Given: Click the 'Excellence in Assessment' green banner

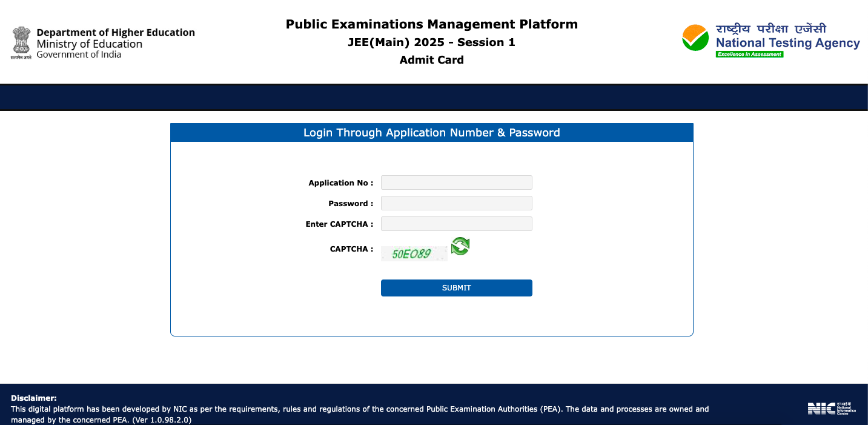Looking at the screenshot, I should [x=748, y=53].
